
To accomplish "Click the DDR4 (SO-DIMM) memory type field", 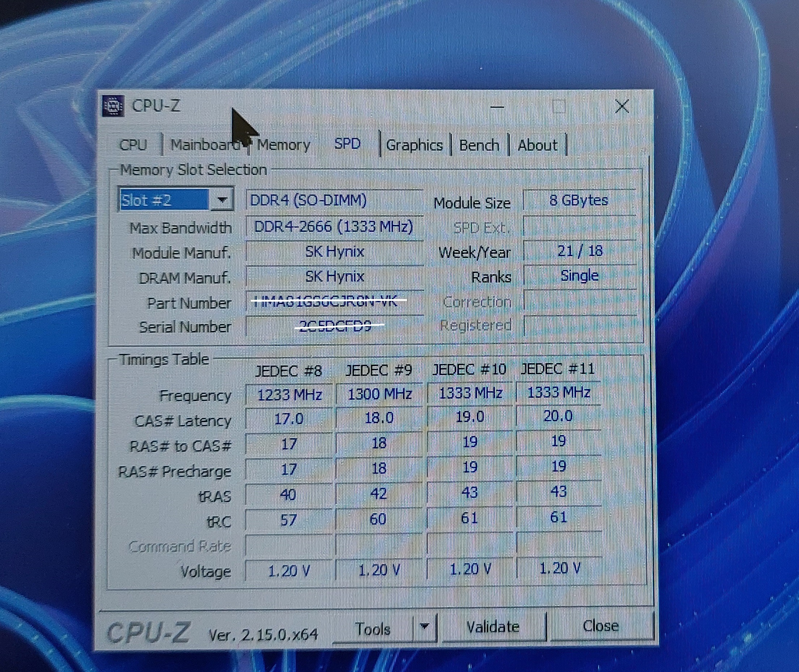I will (x=334, y=200).
